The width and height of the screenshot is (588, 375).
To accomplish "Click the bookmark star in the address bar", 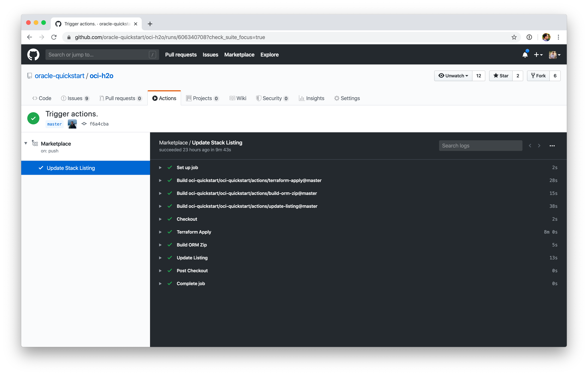I will point(514,37).
